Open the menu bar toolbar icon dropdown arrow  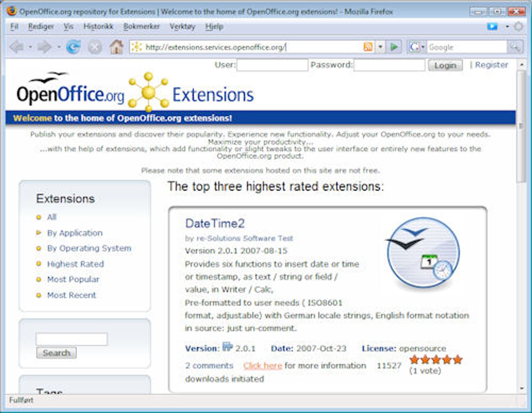click(507, 26)
